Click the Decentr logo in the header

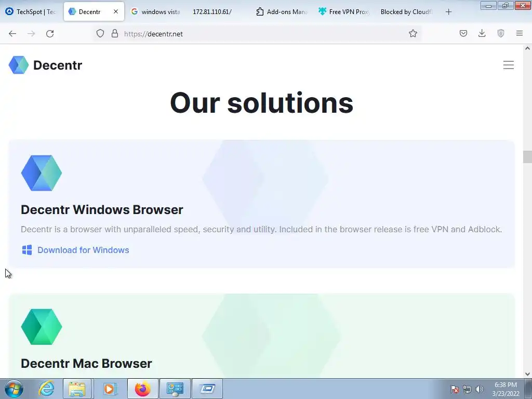coord(46,65)
